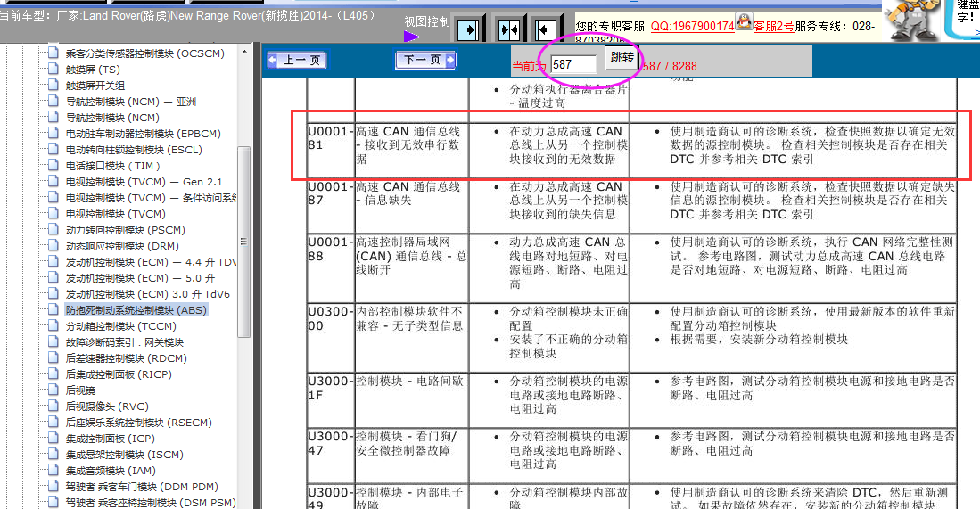Click the 跳转 jump button
980x509 pixels.
pyautogui.click(x=622, y=58)
